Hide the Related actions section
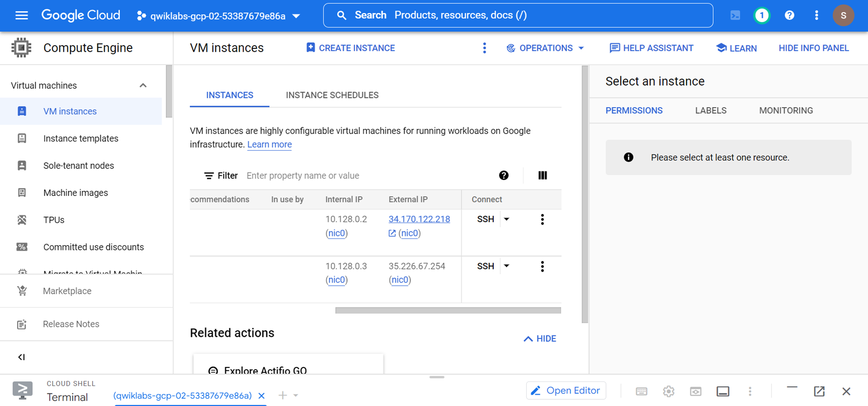This screenshot has width=868, height=406. (x=540, y=339)
